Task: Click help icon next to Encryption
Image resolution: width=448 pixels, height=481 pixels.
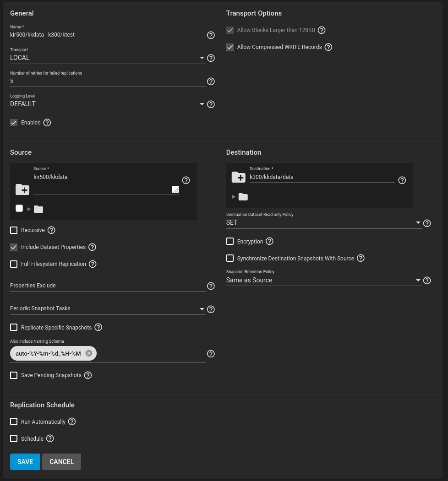Action: coord(269,242)
